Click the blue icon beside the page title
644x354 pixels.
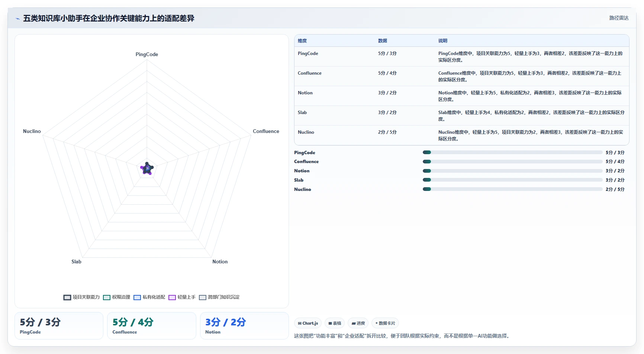pyautogui.click(x=17, y=19)
